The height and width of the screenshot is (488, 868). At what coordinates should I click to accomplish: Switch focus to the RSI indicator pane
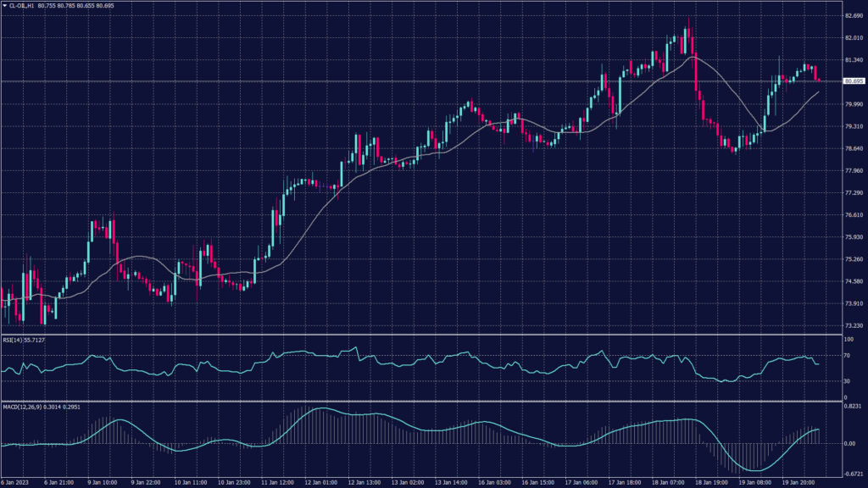pyautogui.click(x=424, y=364)
